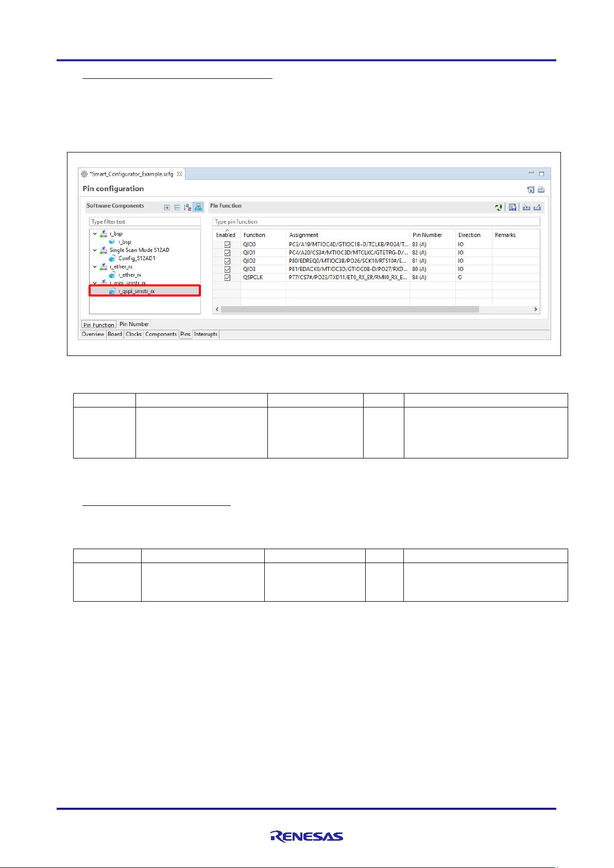Screen dimensions: 614x868
Task: Click the r_bsp parent component icon
Action: pyautogui.click(x=104, y=234)
